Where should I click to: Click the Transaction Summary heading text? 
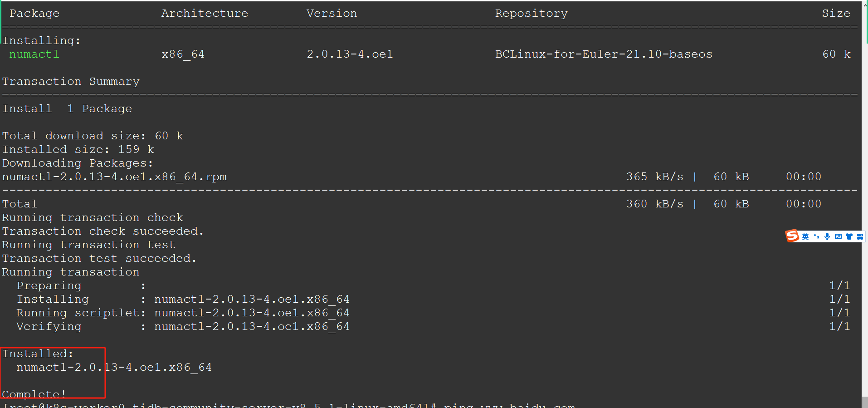click(x=71, y=82)
